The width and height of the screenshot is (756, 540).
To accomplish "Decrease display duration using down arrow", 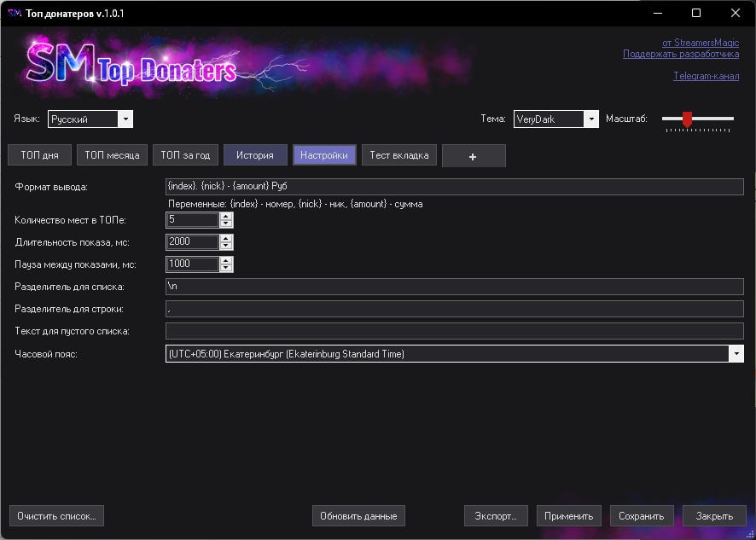I will (x=226, y=246).
